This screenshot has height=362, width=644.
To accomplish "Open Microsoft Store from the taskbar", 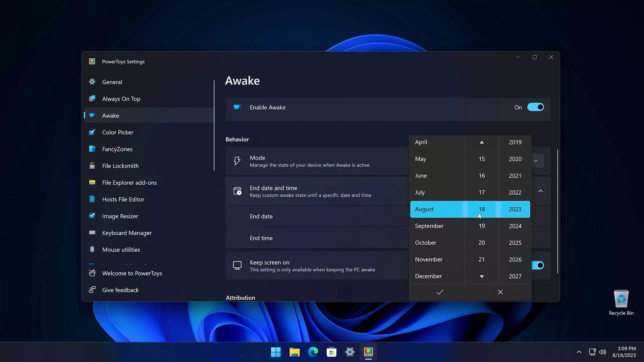I will [x=331, y=352].
